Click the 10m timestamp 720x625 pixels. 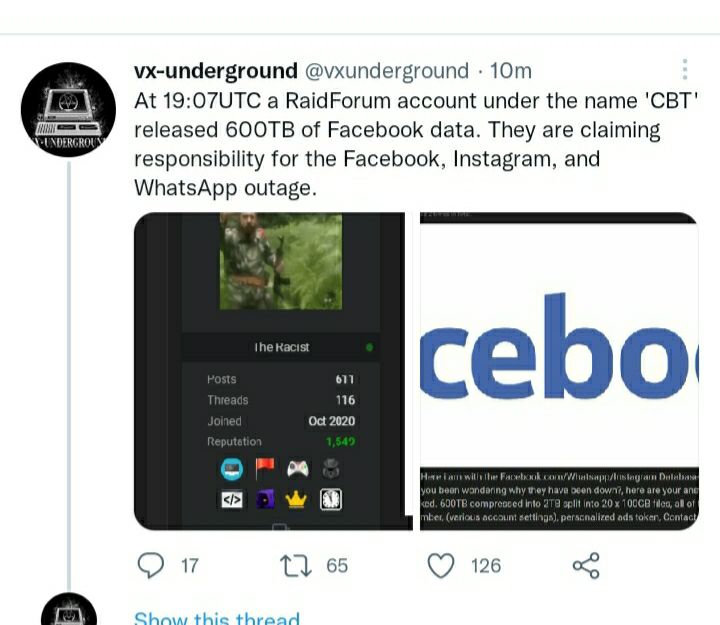coord(511,71)
